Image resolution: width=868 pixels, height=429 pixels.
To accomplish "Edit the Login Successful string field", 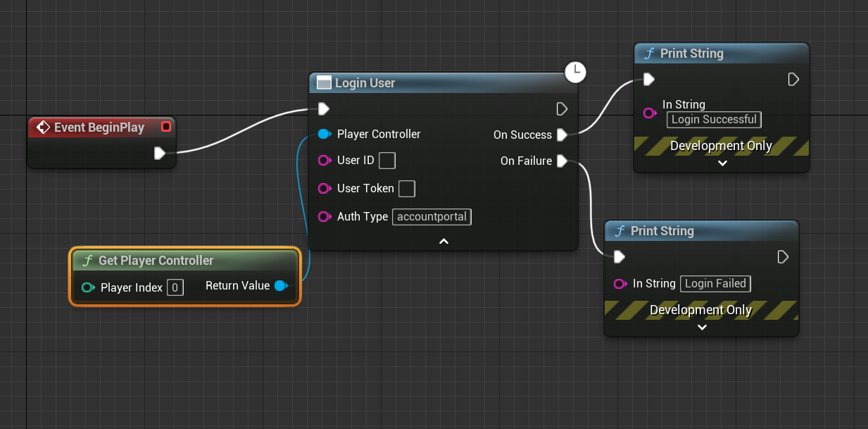I will [x=714, y=119].
